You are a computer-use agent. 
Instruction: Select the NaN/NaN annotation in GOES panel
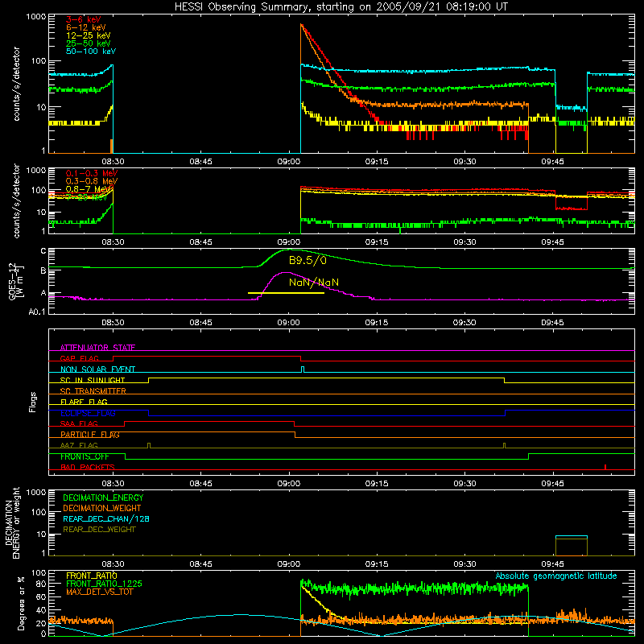(314, 283)
